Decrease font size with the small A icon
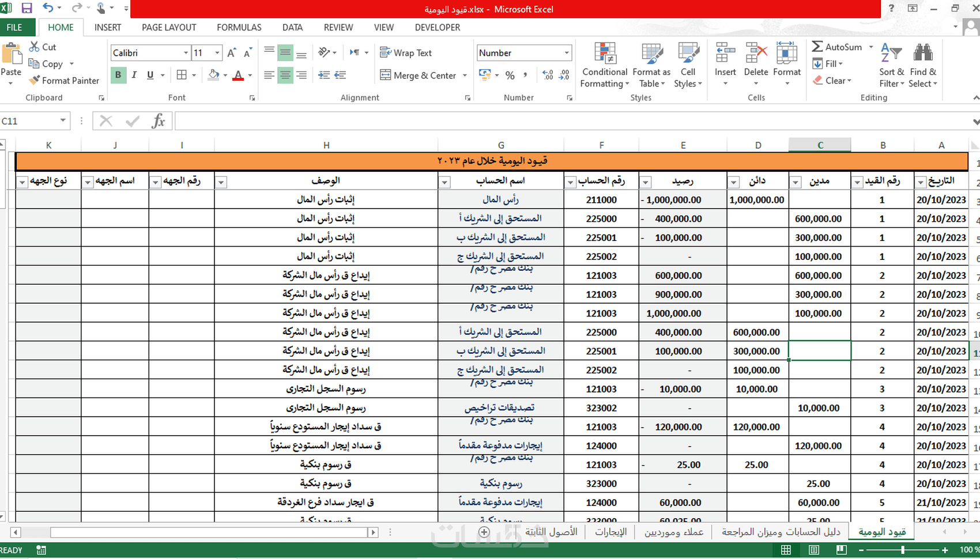 (x=248, y=53)
